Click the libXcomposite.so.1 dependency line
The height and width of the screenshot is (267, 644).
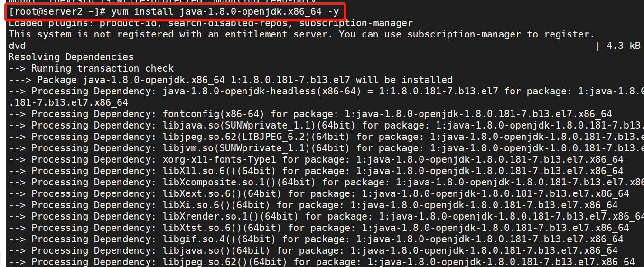point(326,182)
